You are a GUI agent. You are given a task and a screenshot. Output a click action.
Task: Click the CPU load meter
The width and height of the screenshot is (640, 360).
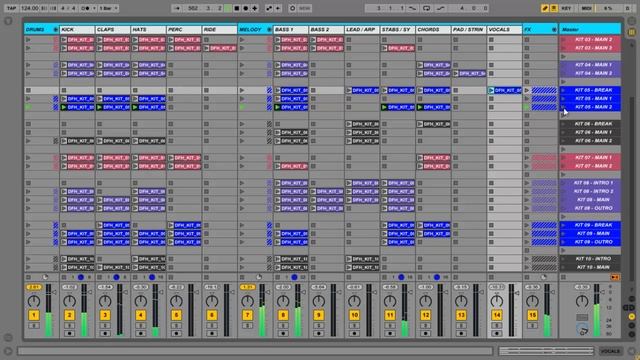pos(607,8)
